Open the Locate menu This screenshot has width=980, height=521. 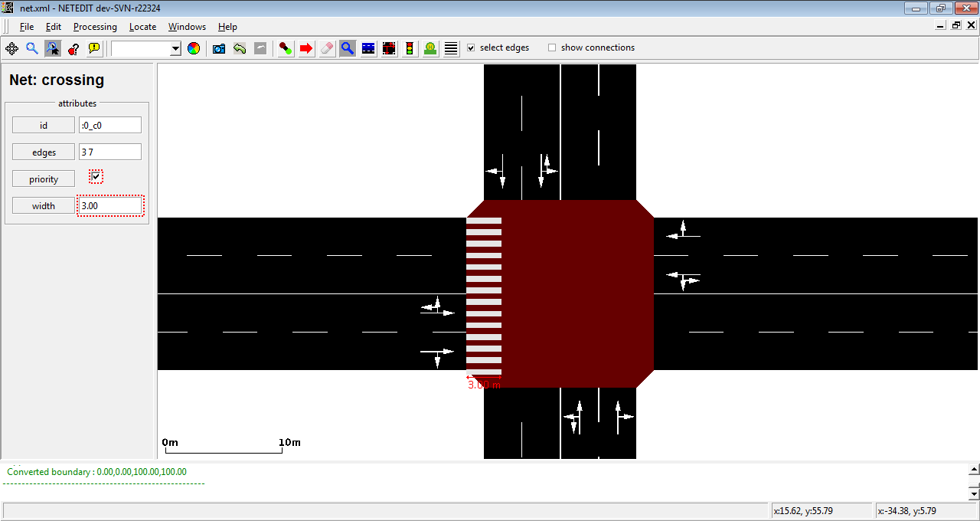(142, 27)
